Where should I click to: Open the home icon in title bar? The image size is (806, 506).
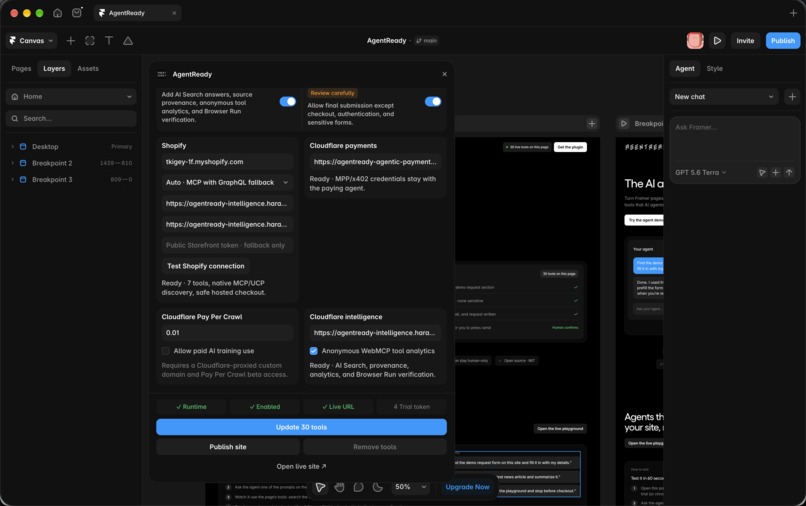click(x=58, y=13)
